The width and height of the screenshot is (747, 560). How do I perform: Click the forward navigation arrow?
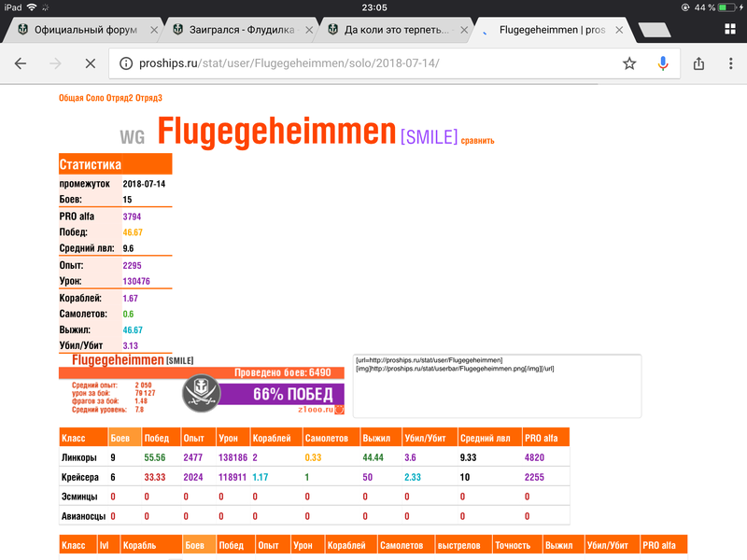tap(55, 63)
